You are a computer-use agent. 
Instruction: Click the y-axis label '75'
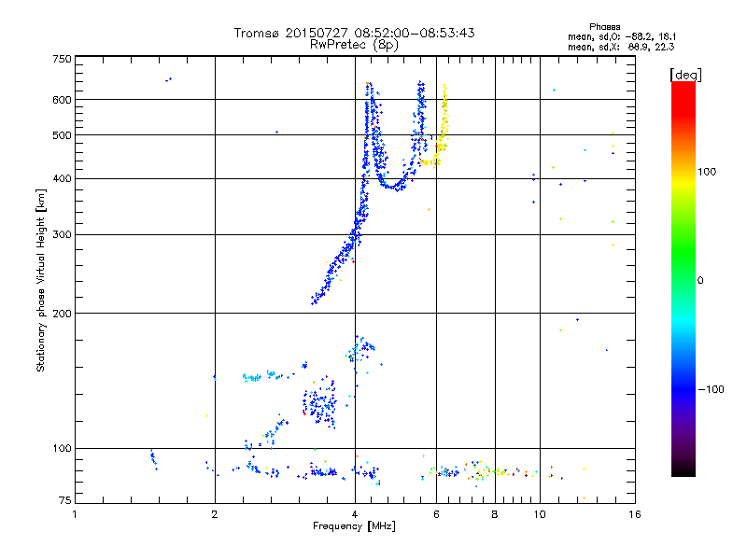(x=65, y=500)
